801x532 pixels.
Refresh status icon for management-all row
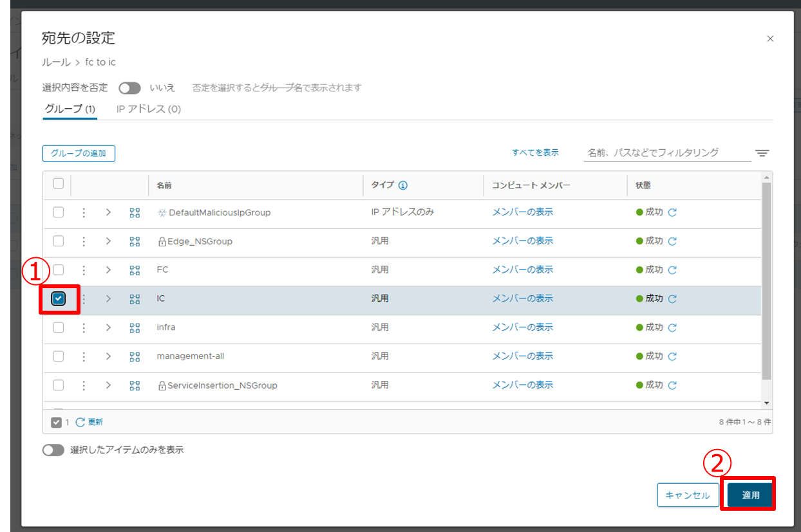click(672, 356)
